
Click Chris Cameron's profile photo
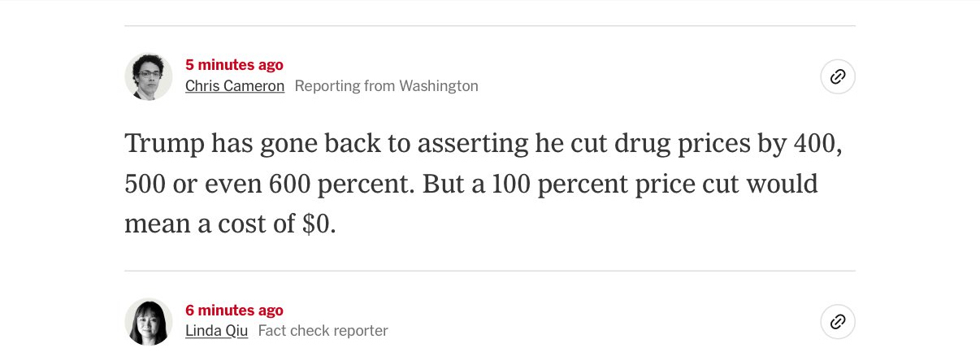pyautogui.click(x=148, y=77)
